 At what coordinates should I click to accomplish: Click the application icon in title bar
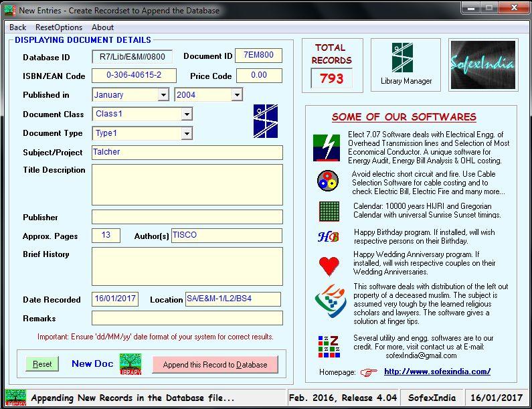[x=10, y=11]
